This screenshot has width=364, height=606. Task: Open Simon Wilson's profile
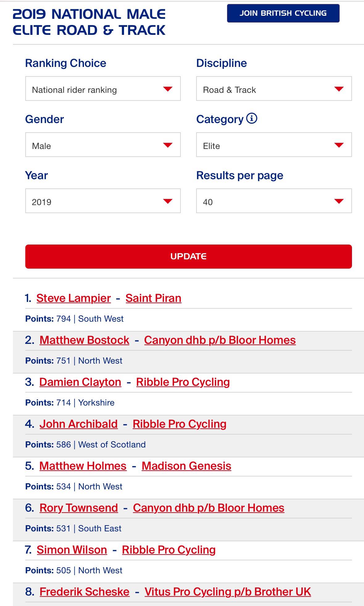pyautogui.click(x=72, y=550)
